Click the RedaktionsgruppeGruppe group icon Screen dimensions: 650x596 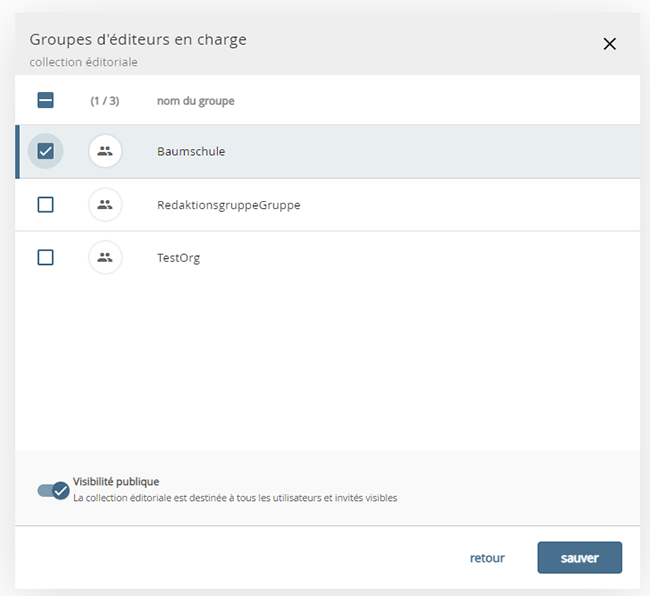click(105, 205)
